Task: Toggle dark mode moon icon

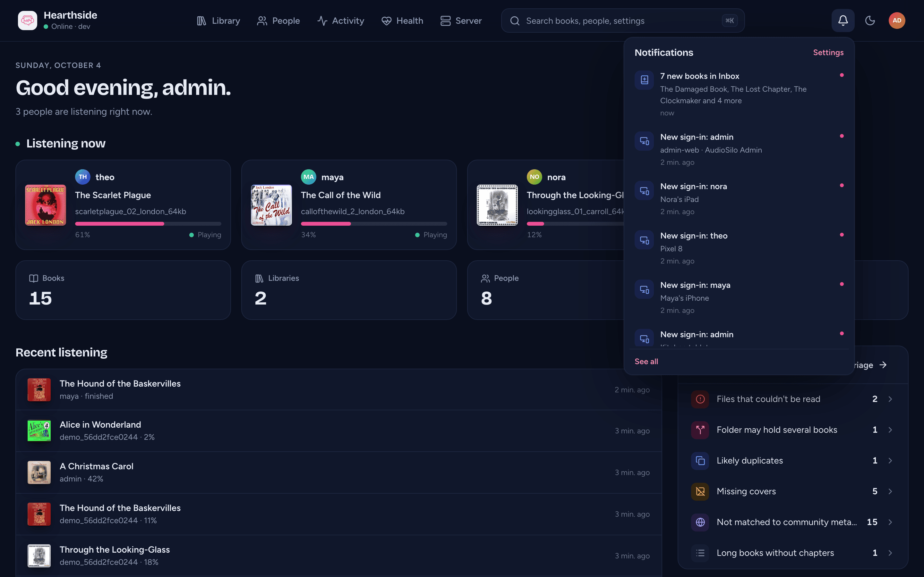Action: coord(870,21)
